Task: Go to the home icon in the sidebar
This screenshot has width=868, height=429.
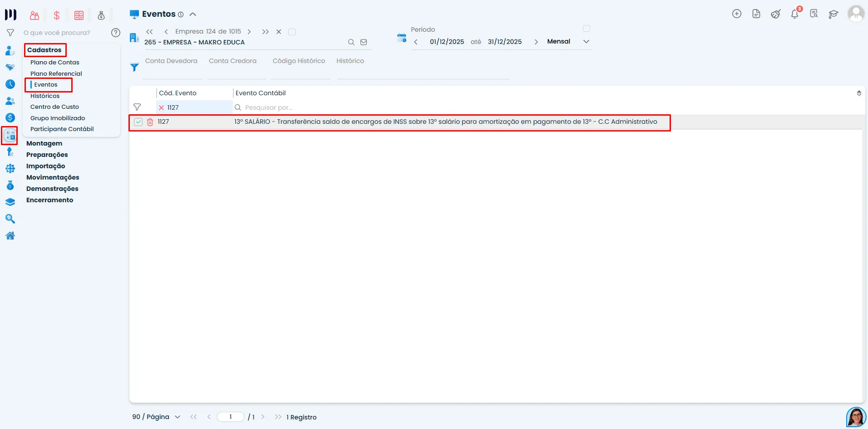Action: coord(10,236)
